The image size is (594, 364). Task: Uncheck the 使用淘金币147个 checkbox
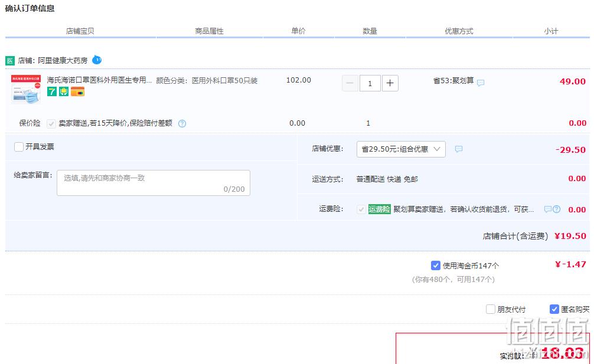pyautogui.click(x=436, y=265)
